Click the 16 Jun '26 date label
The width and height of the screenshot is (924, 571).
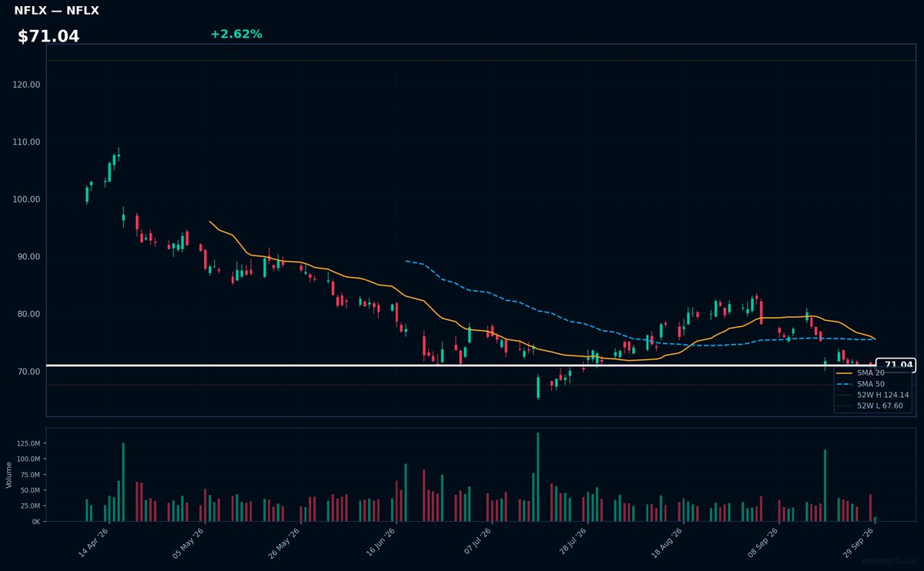(380, 543)
